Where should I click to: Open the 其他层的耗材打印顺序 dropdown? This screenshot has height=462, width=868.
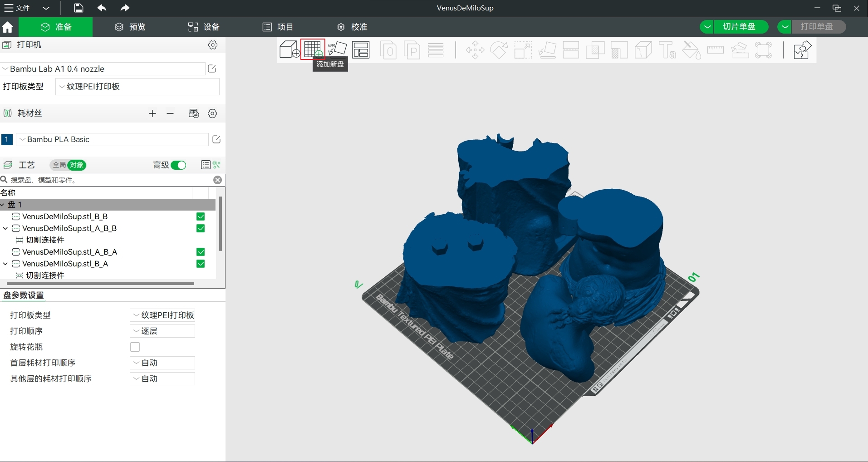tap(162, 378)
